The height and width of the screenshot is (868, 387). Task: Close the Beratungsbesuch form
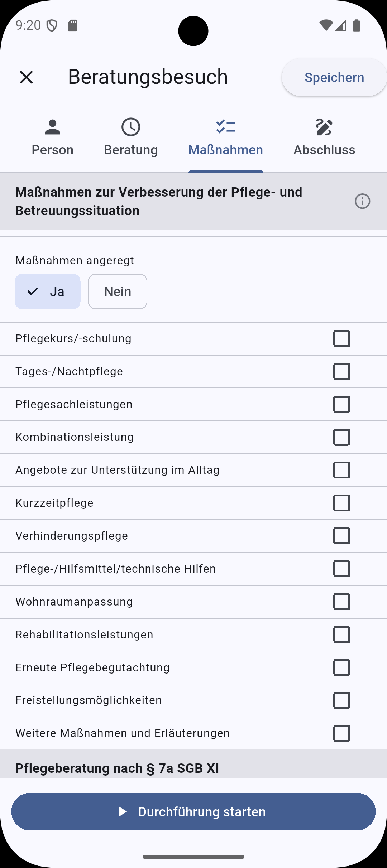point(27,77)
